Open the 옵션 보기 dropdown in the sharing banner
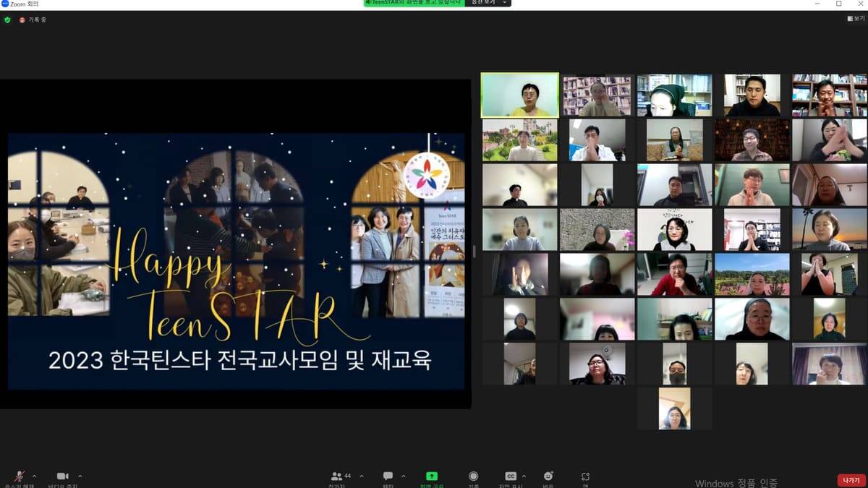The width and height of the screenshot is (868, 488). pos(488,3)
